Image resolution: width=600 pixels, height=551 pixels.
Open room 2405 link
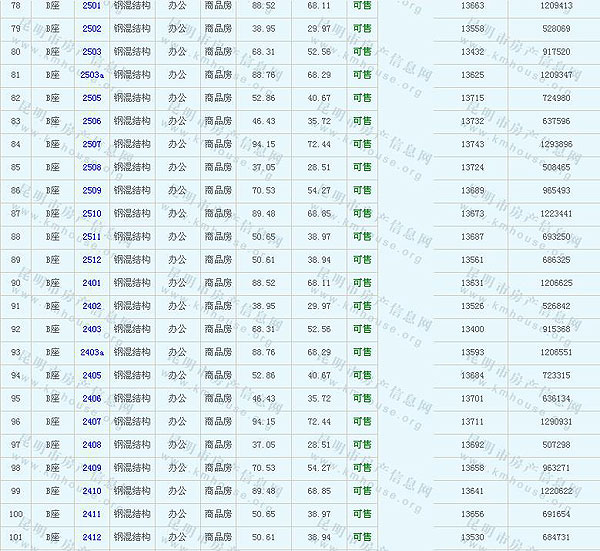point(91,375)
